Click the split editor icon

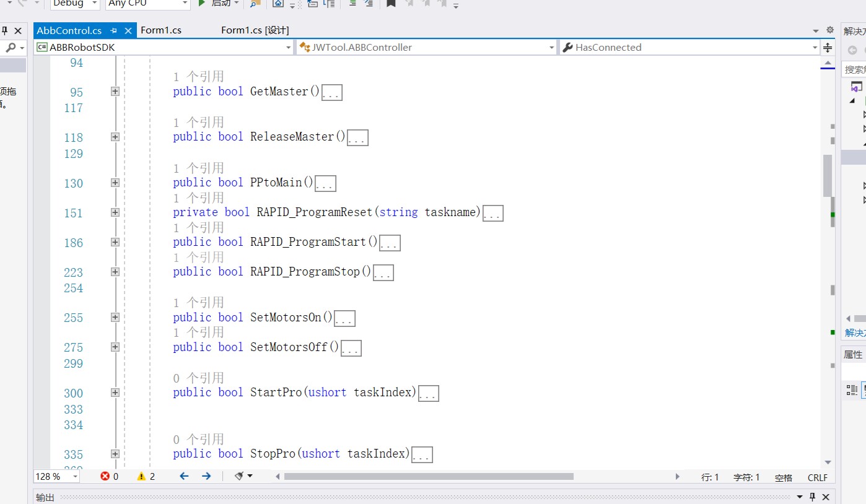point(828,47)
